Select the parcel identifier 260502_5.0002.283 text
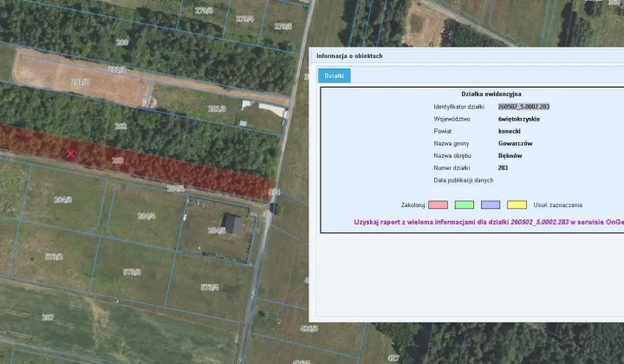 (523, 107)
